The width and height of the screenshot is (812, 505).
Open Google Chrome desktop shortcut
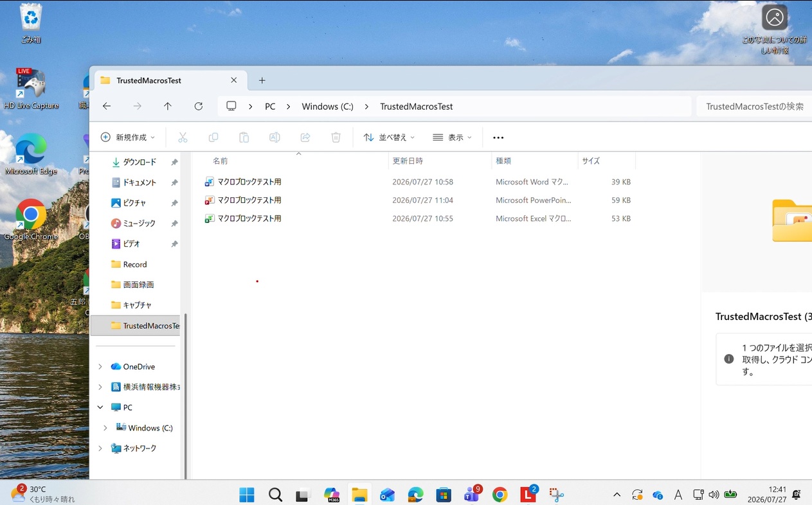(x=31, y=220)
